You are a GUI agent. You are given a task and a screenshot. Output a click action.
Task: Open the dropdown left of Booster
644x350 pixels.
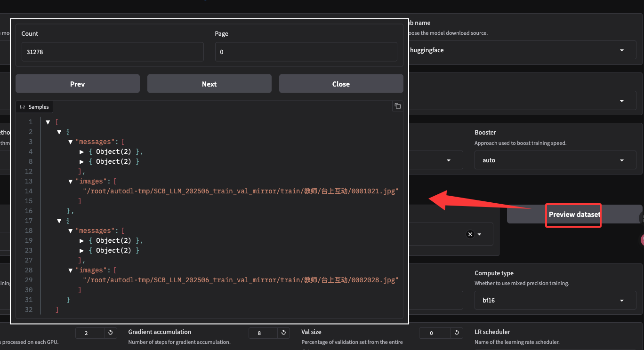click(x=448, y=160)
